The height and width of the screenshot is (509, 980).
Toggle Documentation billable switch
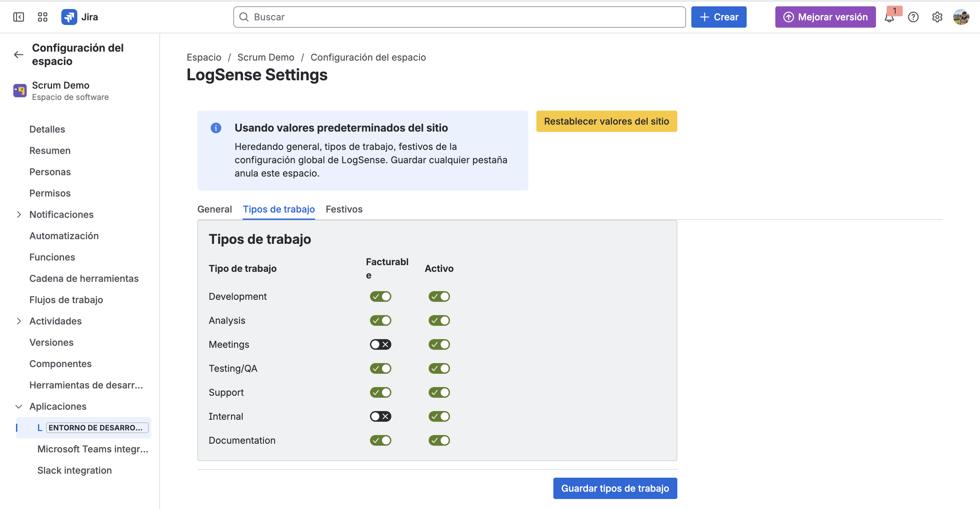click(380, 440)
